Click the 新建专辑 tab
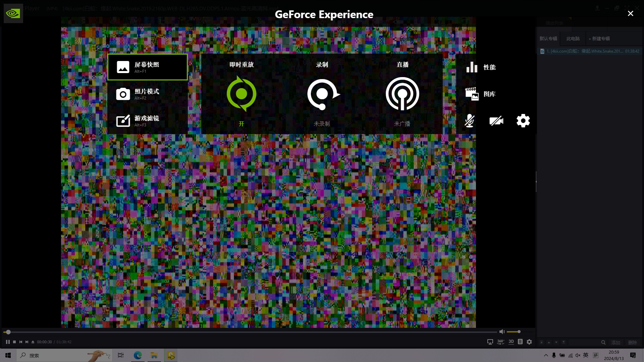644x362 pixels. (599, 39)
